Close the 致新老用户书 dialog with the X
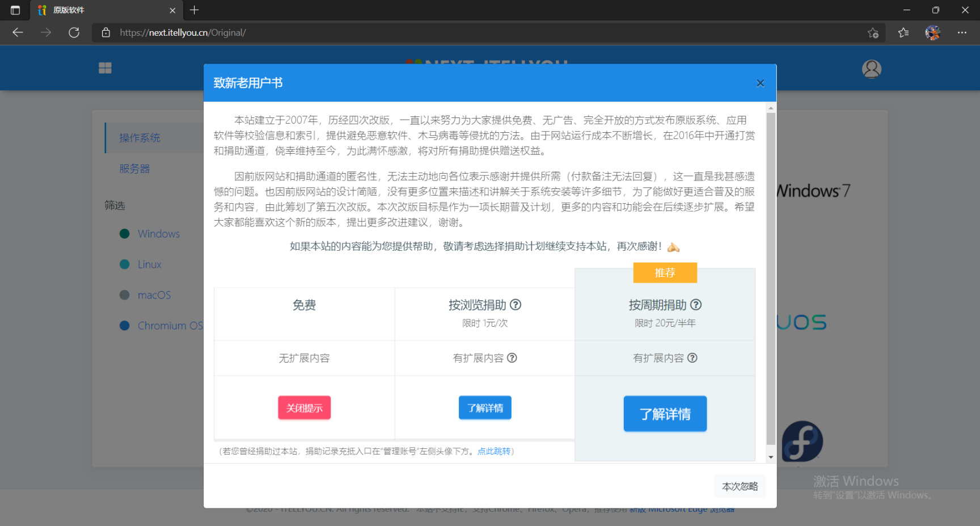This screenshot has width=980, height=526. tap(760, 83)
